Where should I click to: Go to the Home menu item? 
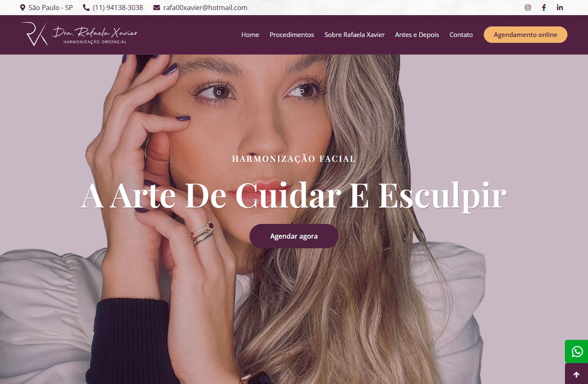250,35
